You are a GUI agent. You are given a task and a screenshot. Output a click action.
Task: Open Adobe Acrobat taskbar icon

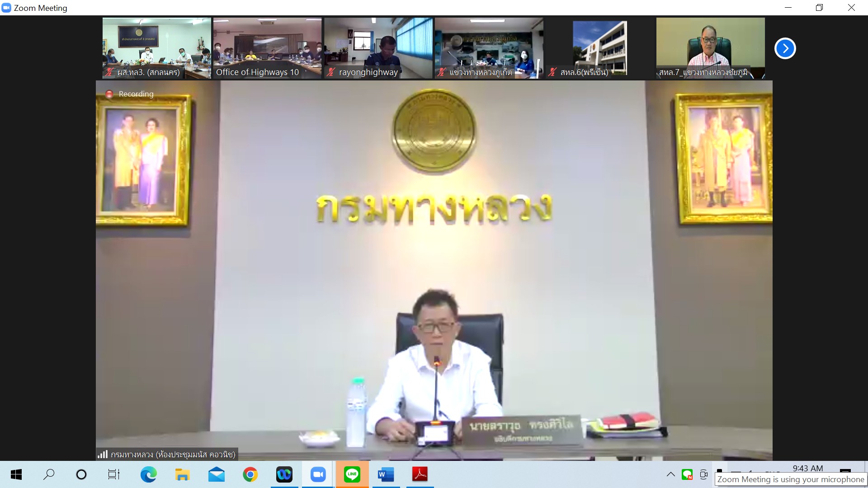coord(420,474)
